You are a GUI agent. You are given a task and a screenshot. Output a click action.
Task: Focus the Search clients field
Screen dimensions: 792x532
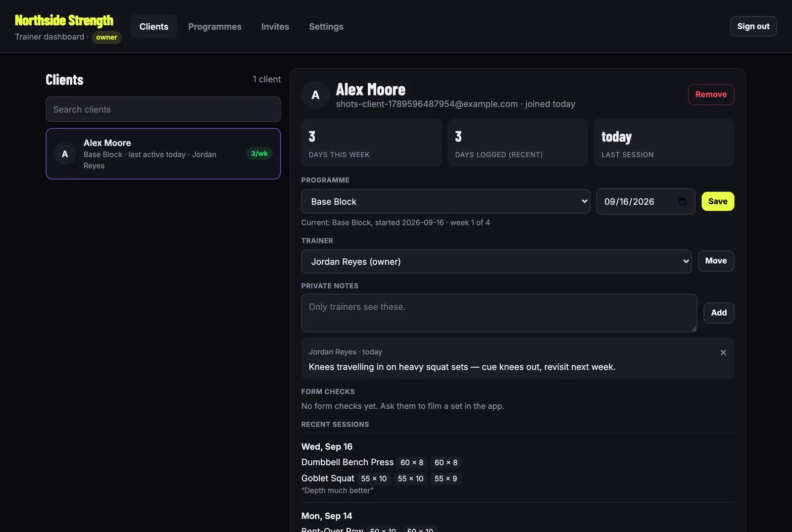coord(163,109)
